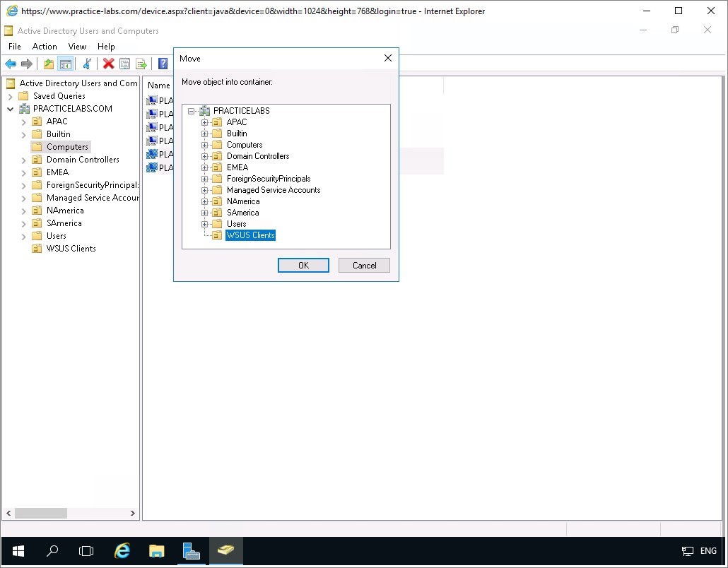Click the Cut scissors toolbar icon
Screen dimensions: 728x568
tap(87, 64)
